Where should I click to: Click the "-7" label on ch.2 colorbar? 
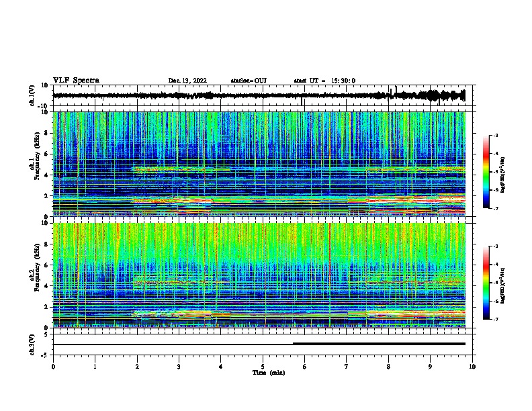point(496,319)
